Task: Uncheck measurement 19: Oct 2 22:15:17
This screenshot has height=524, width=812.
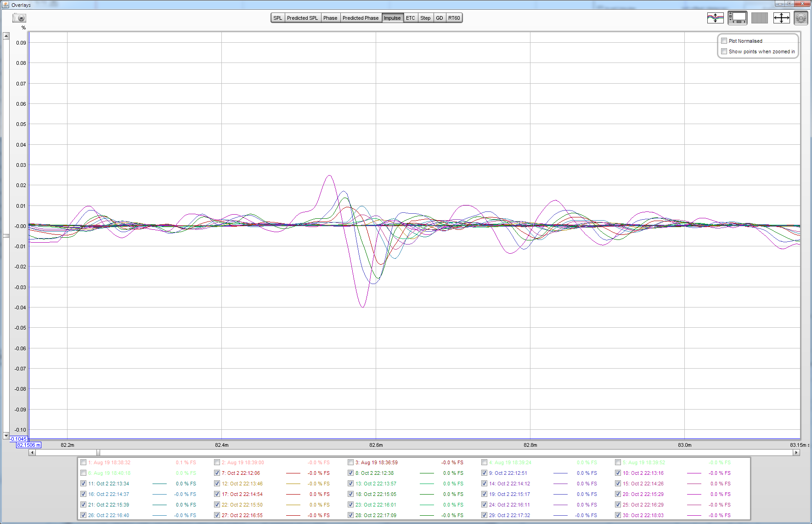Action: [484, 494]
